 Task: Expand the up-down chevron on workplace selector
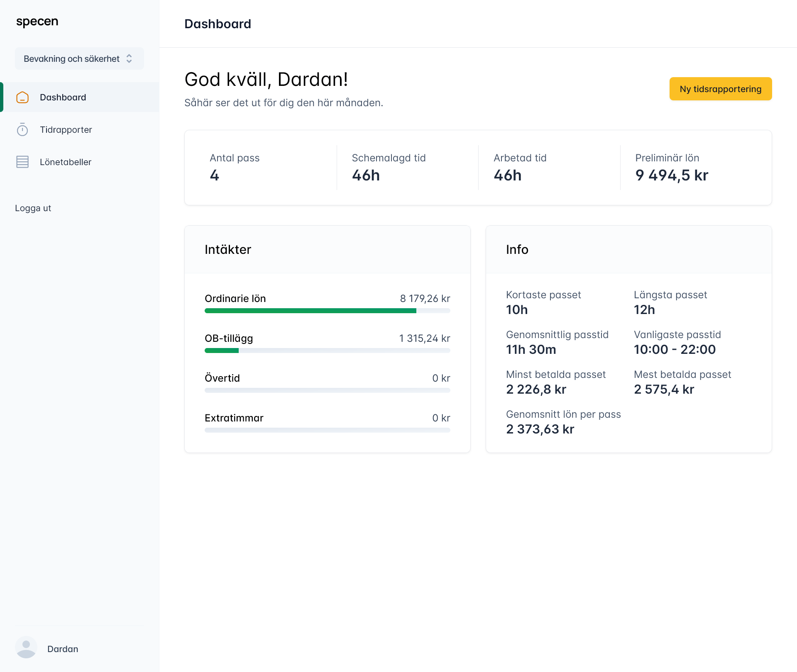point(129,58)
